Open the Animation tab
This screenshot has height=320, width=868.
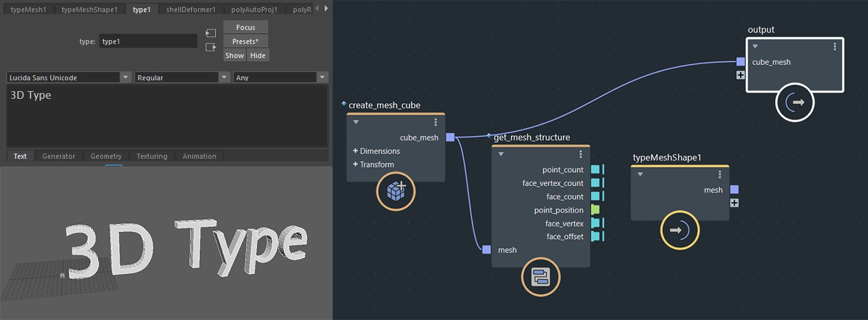click(x=199, y=156)
